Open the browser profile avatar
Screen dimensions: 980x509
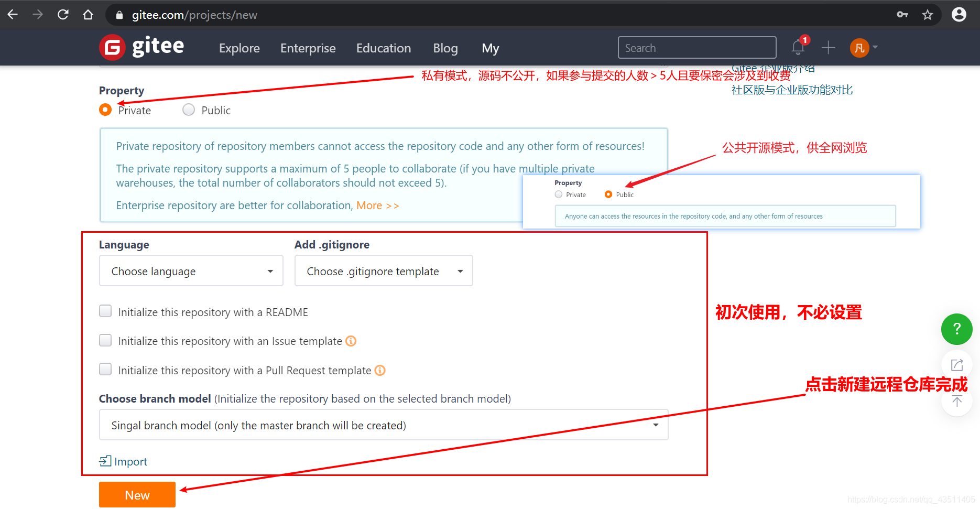pyautogui.click(x=959, y=15)
